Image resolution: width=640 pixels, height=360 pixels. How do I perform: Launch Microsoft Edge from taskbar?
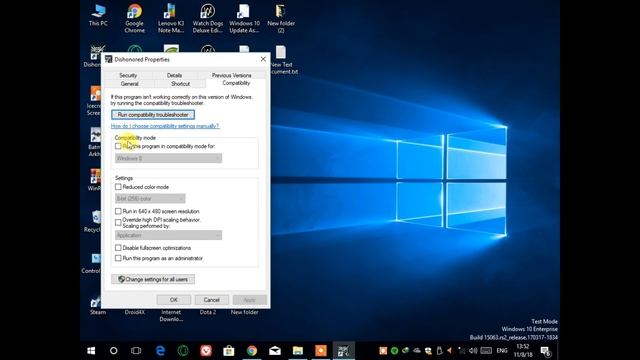click(x=160, y=351)
